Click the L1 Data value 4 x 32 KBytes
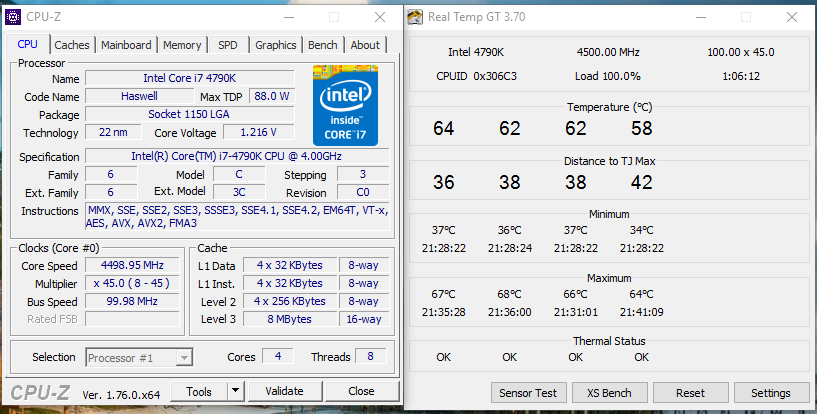 [290, 265]
